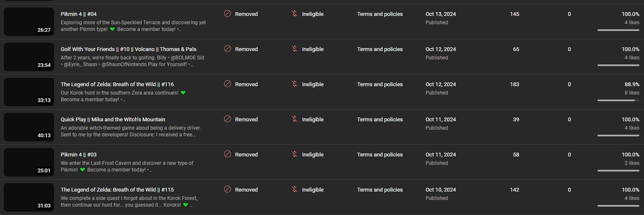Image resolution: width=644 pixels, height=215 pixels.
Task: Open Terms and policies for Zelda #115
Action: (380, 190)
